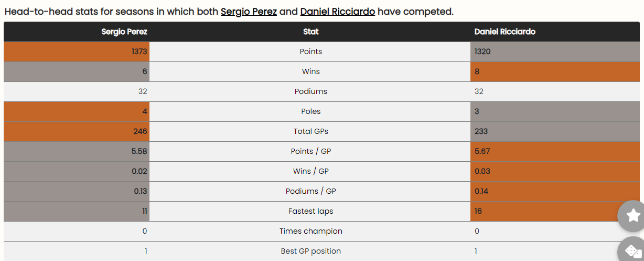This screenshot has width=644, height=261.
Task: Select the Best GP position row label
Action: point(310,251)
